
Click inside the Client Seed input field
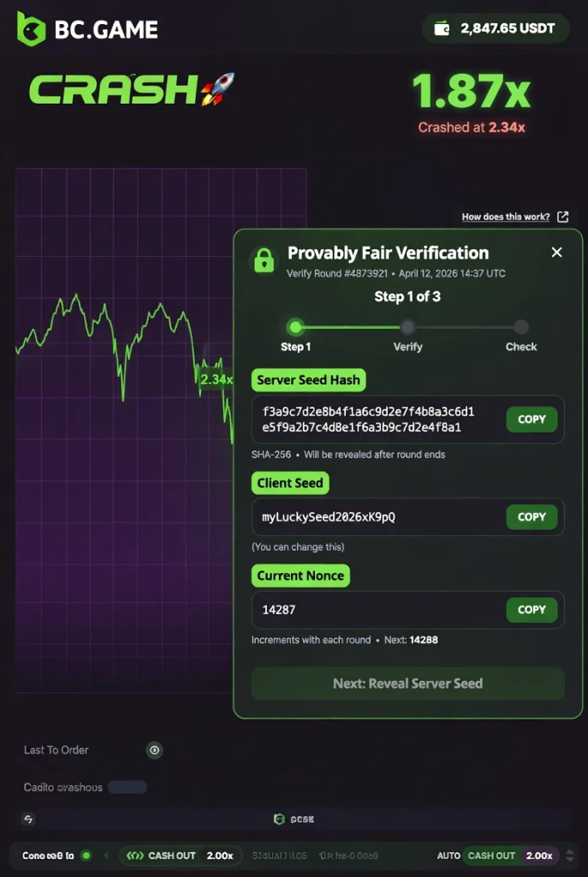(x=359, y=517)
